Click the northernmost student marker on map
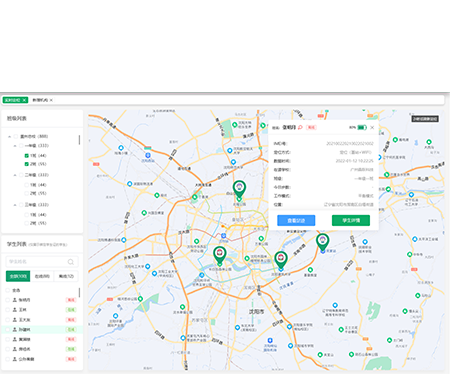450x374 pixels. [239, 189]
